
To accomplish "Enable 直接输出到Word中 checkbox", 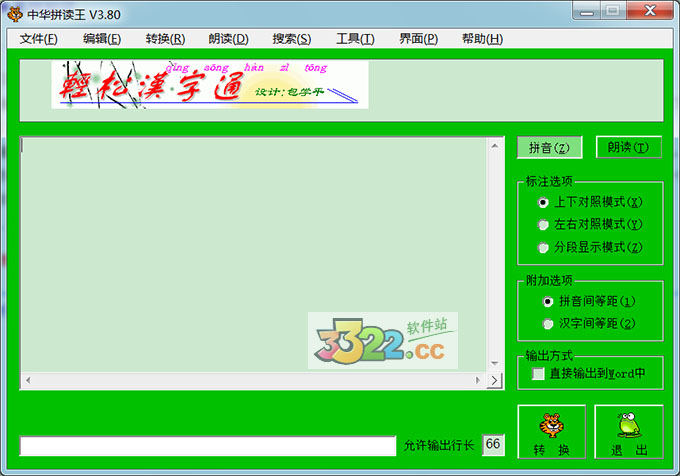I will [538, 374].
